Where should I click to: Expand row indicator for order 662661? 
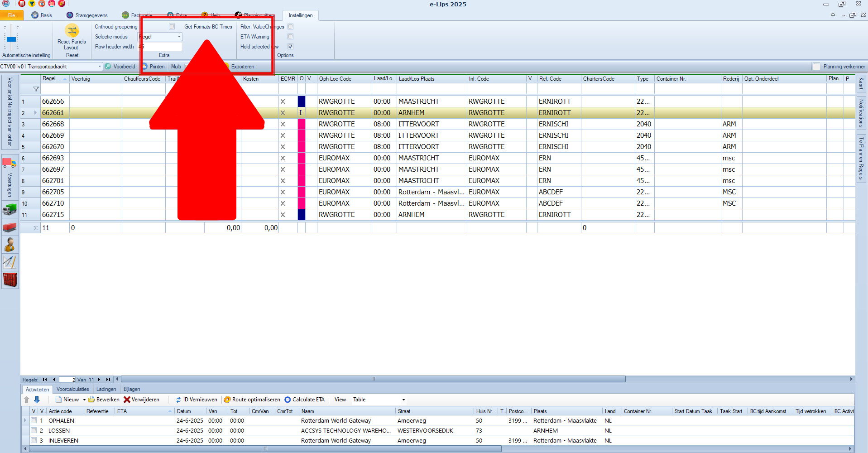click(x=35, y=113)
